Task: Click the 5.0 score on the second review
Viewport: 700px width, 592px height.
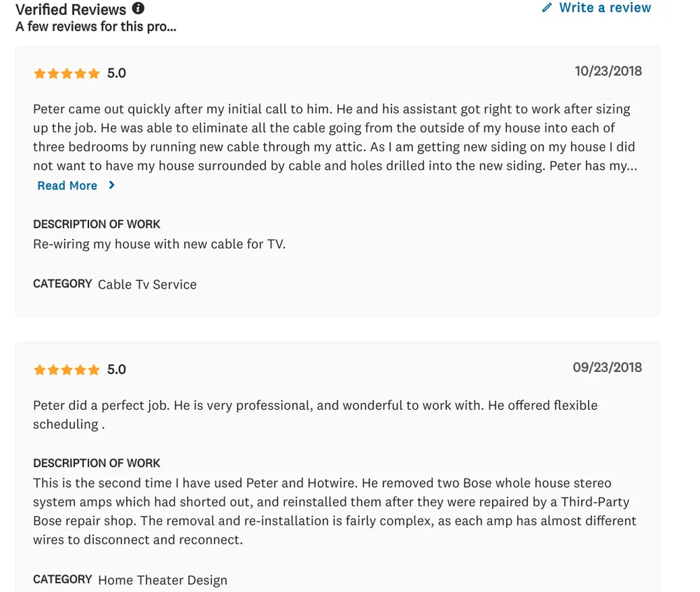Action: point(116,370)
